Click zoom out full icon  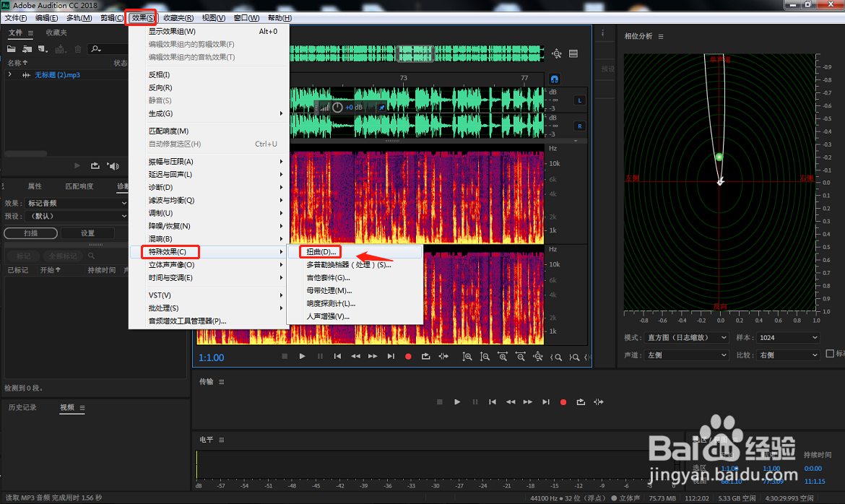(538, 356)
